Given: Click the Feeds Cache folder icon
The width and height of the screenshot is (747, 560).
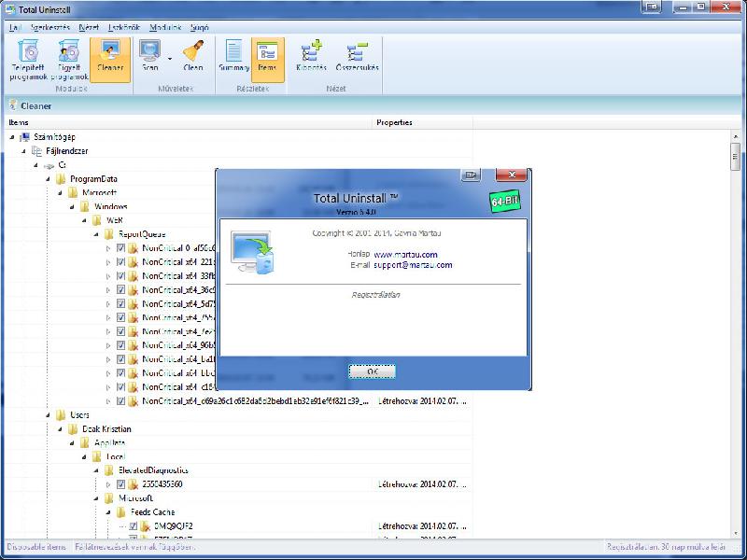Looking at the screenshot, I should (121, 512).
